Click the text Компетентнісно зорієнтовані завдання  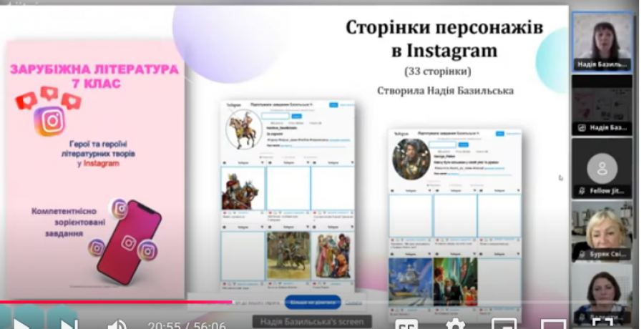point(67,222)
